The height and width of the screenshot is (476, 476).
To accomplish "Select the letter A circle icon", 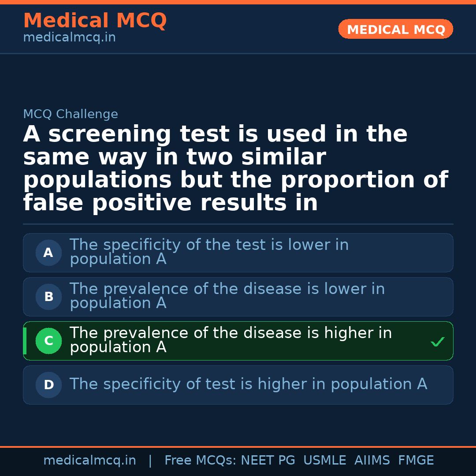I will tap(48, 253).
